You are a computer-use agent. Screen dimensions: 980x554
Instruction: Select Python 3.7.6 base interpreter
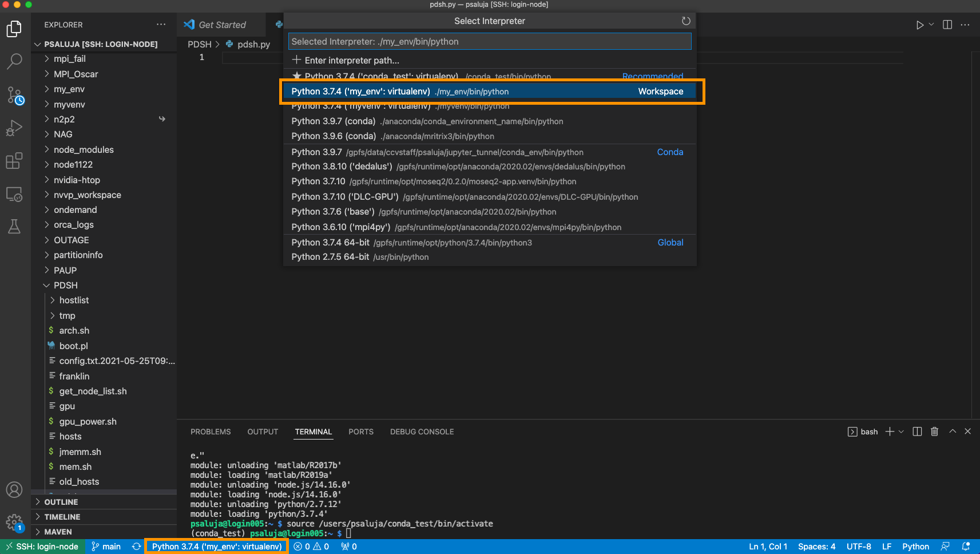coord(490,212)
